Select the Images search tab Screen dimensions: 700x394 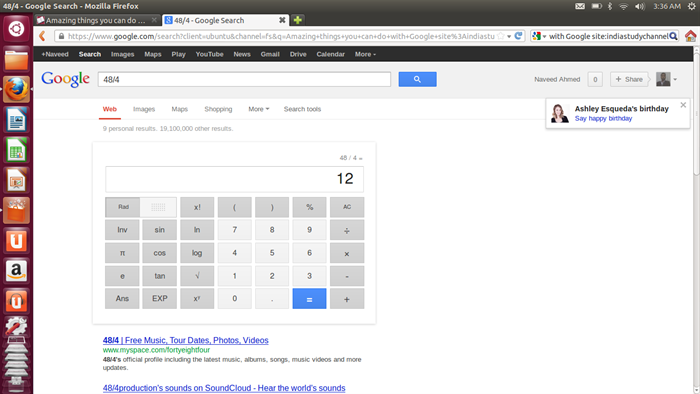click(144, 109)
